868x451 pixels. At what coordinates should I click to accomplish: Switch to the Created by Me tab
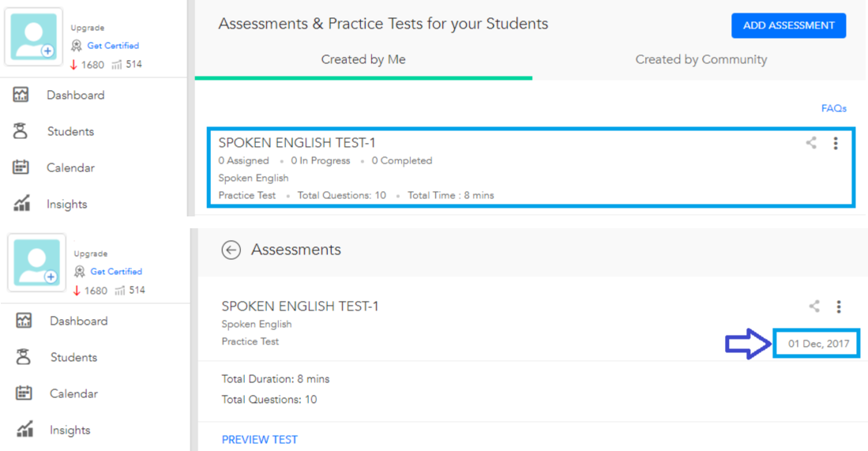coord(363,60)
